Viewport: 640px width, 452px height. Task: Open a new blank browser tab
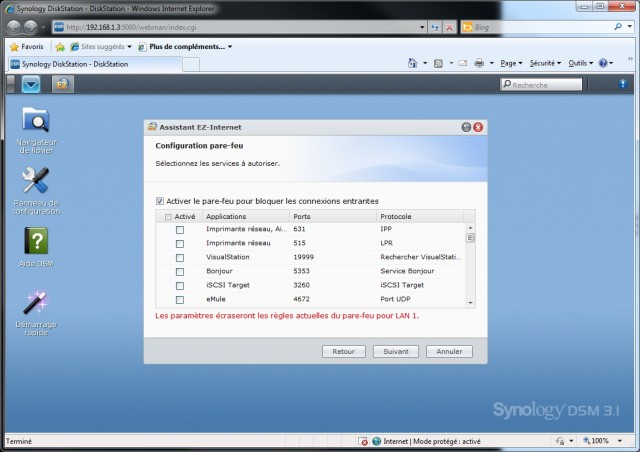[x=191, y=65]
